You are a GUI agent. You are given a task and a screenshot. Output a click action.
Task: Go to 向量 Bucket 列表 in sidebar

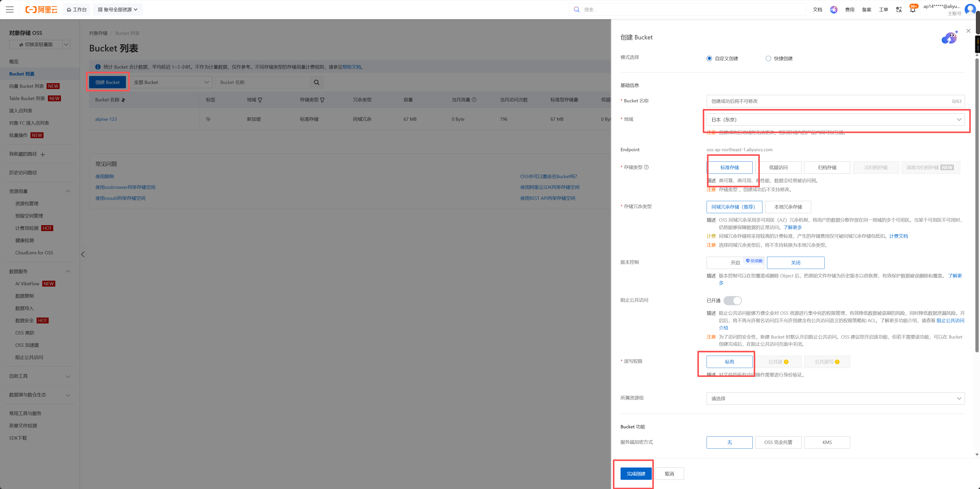tap(27, 86)
